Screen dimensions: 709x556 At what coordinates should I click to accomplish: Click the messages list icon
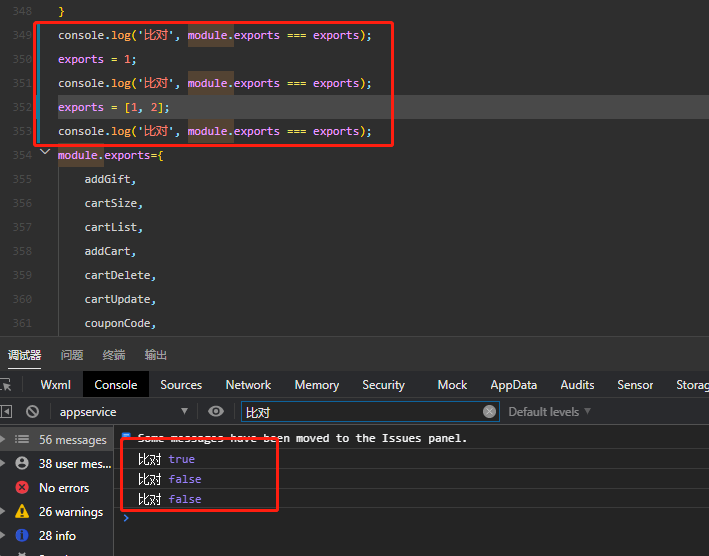(x=22, y=439)
